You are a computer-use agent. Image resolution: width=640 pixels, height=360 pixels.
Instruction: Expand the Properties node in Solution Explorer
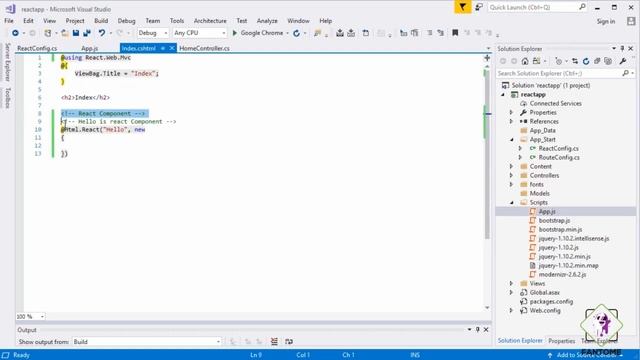(511, 112)
